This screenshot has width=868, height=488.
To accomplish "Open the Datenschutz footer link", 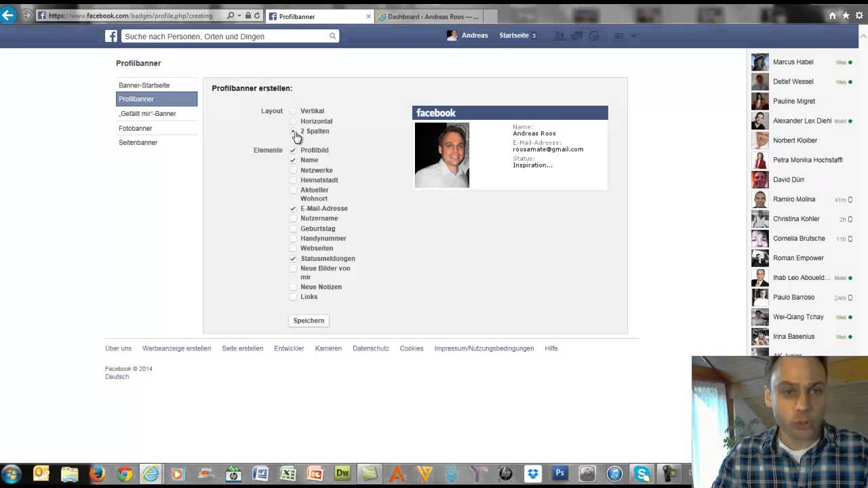I will pyautogui.click(x=371, y=348).
